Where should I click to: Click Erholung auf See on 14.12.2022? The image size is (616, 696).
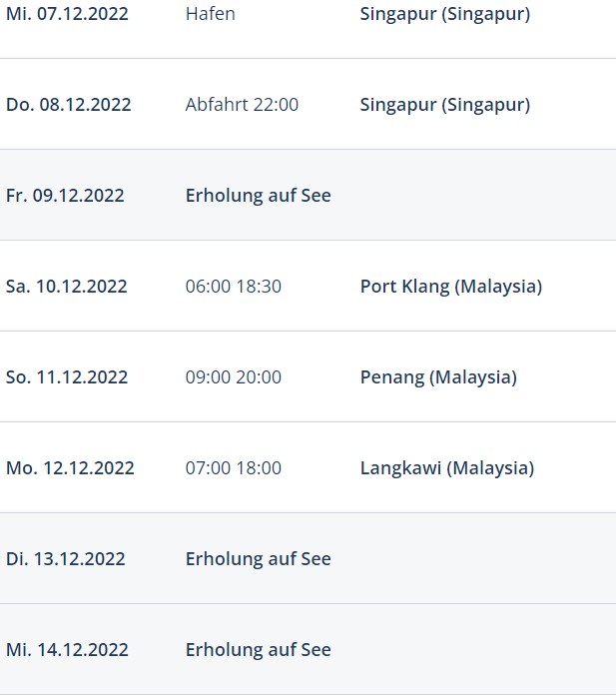click(259, 650)
